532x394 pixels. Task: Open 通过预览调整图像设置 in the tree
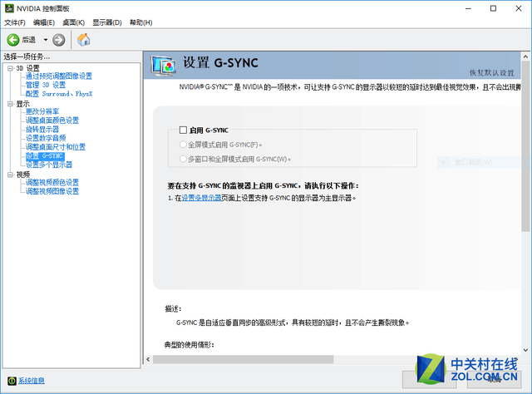(59, 76)
